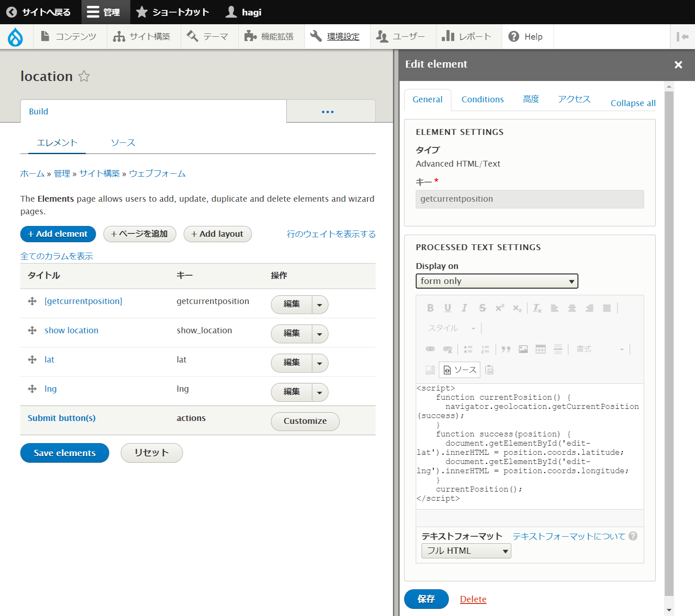The height and width of the screenshot is (616, 695).
Task: Insert a block quote
Action: tap(506, 349)
